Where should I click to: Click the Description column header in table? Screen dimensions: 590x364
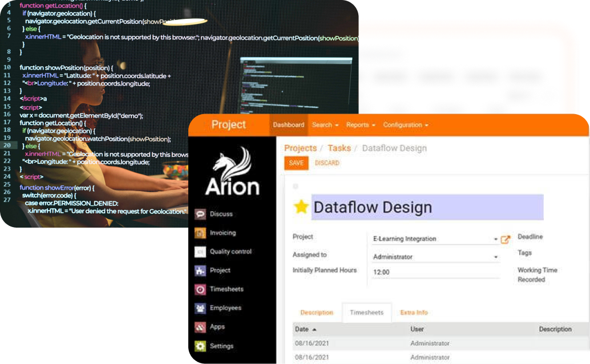[555, 329]
